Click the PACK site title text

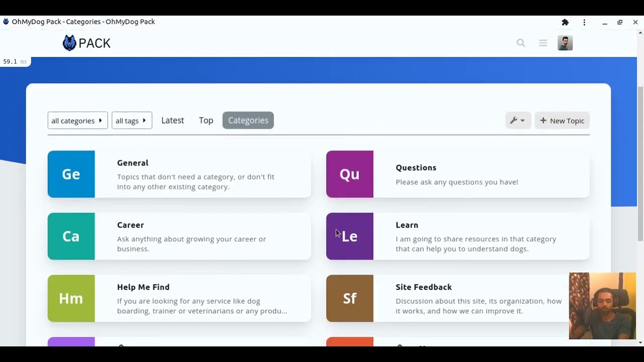(95, 43)
